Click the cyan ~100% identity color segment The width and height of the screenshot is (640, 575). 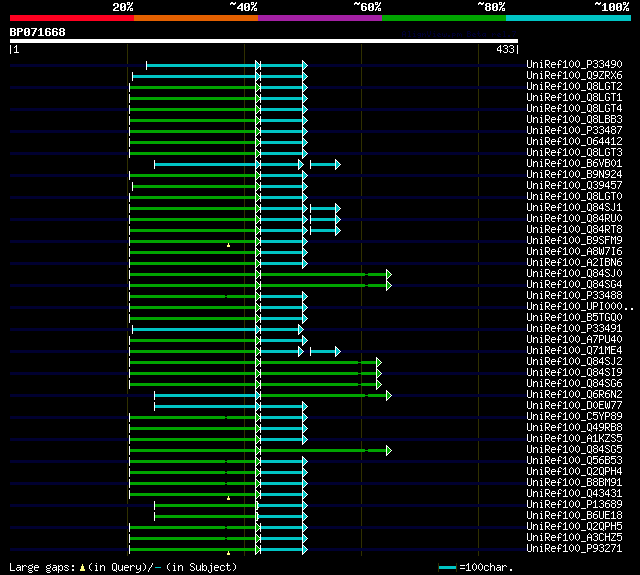pyautogui.click(x=569, y=18)
